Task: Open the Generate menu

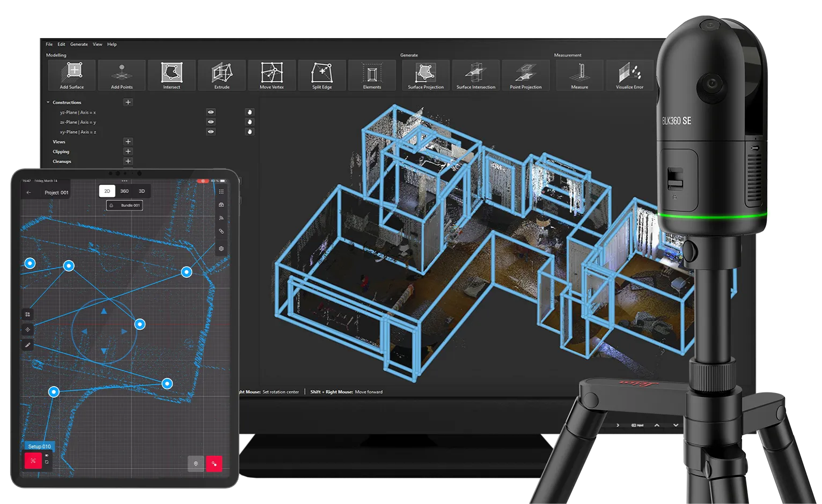Action: [x=79, y=45]
